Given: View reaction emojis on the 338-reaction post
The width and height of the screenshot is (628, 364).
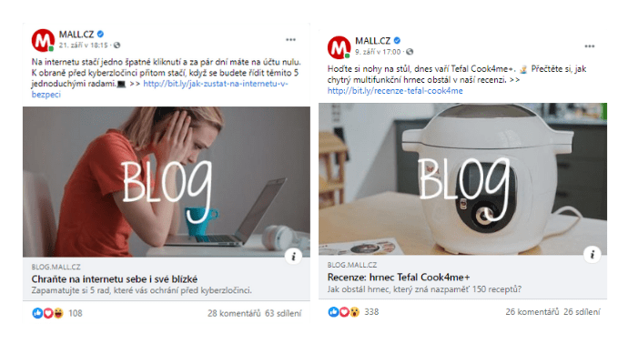Looking at the screenshot, I should click(x=344, y=311).
